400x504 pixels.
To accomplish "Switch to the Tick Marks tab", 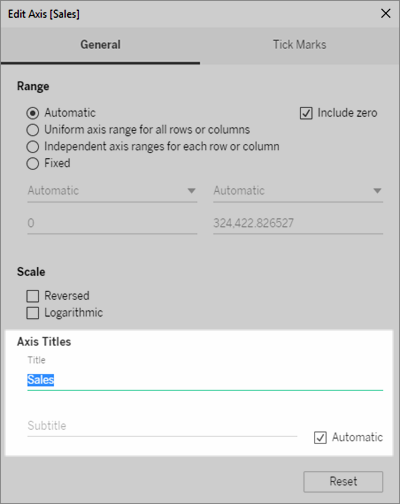I will pos(300,45).
